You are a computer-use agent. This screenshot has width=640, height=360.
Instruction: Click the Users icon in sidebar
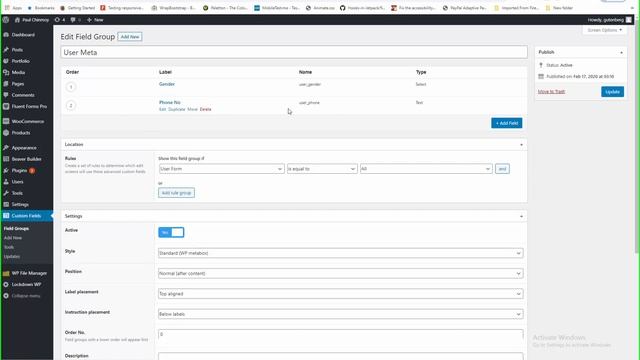(6, 182)
